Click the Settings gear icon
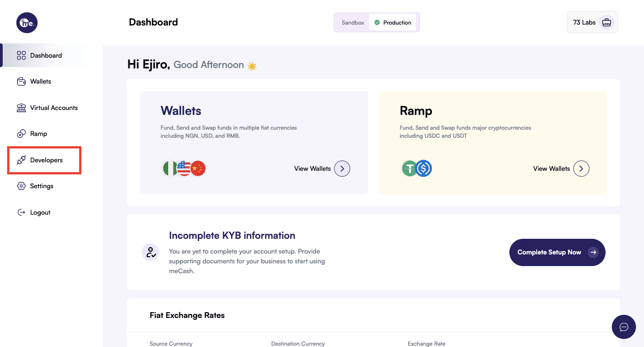Screen dimensions: 644x347 21,186
